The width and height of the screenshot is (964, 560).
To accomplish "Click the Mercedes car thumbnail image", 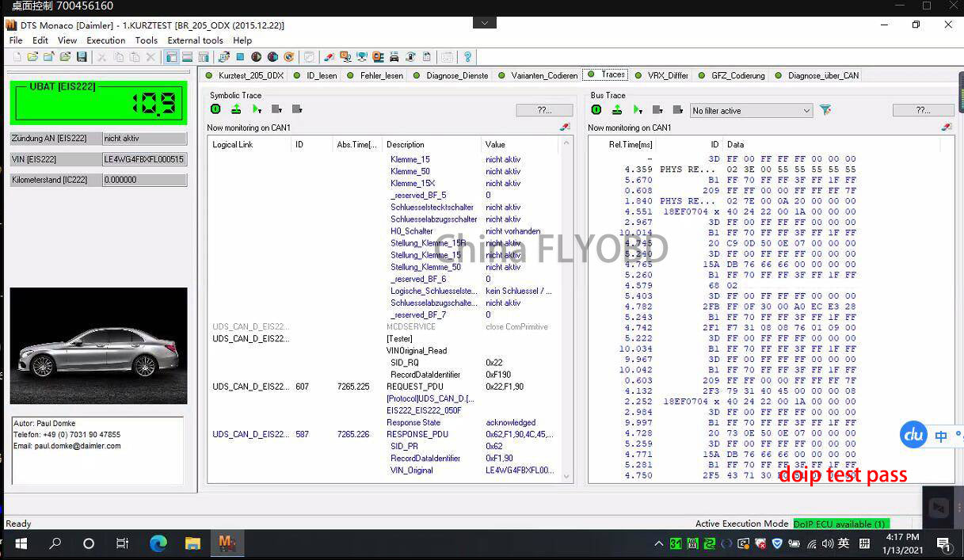I will click(x=99, y=346).
